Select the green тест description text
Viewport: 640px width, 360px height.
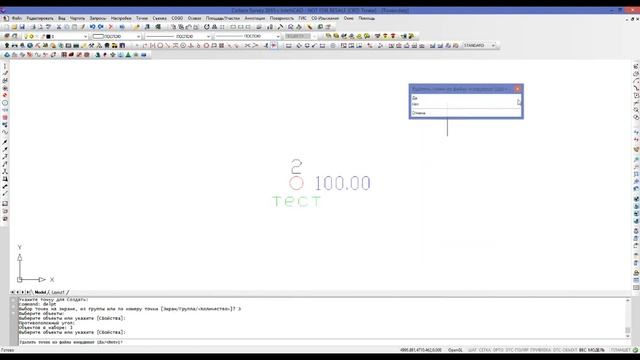click(x=297, y=201)
